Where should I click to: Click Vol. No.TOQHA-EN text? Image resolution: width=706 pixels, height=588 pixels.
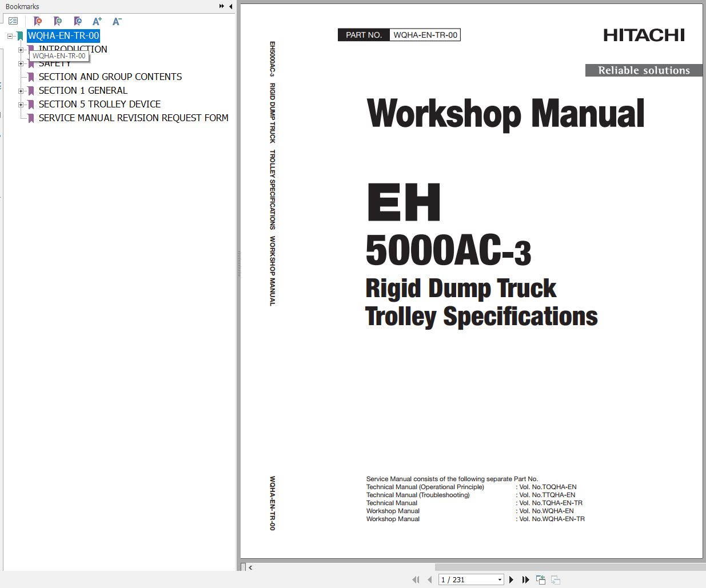[548, 487]
